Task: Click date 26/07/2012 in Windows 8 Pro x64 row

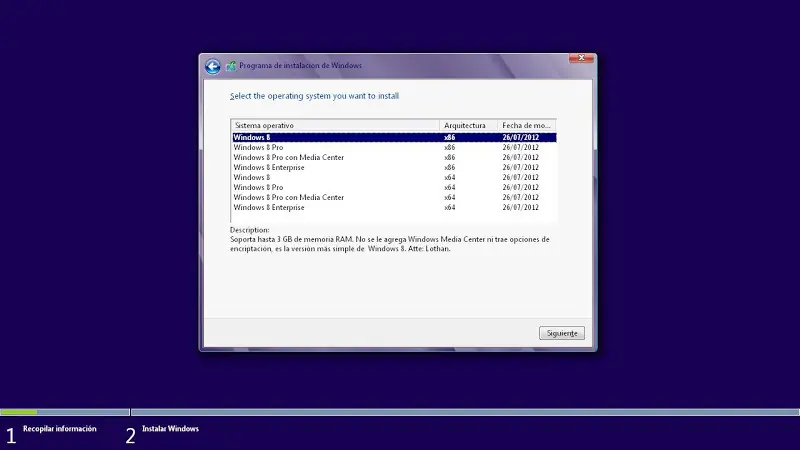Action: pos(520,187)
